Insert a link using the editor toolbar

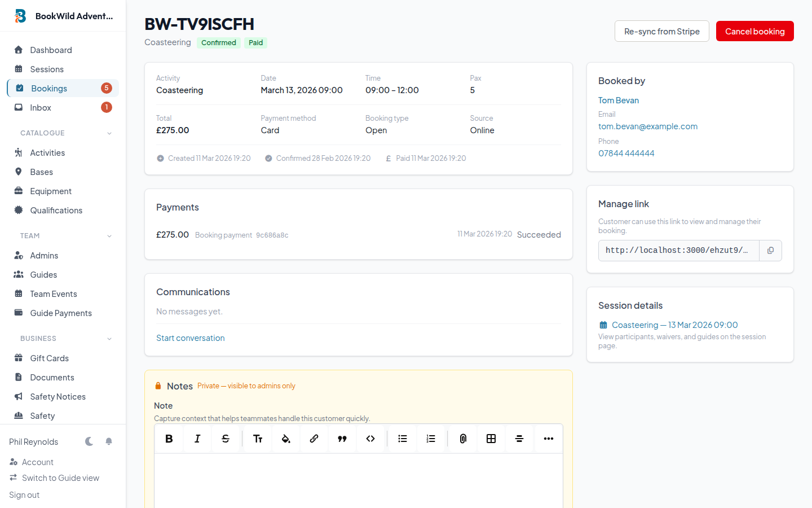[314, 439]
